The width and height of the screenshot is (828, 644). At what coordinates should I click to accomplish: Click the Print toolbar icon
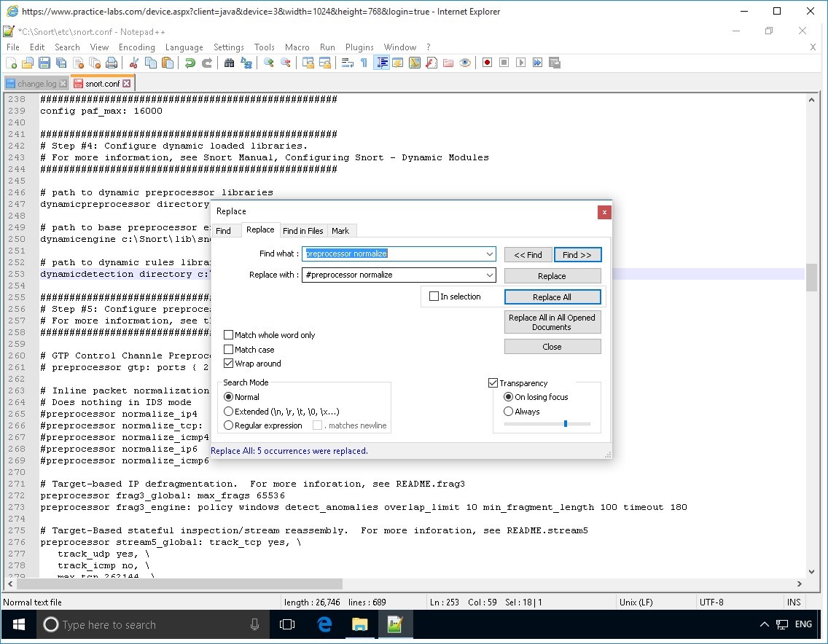click(x=112, y=63)
